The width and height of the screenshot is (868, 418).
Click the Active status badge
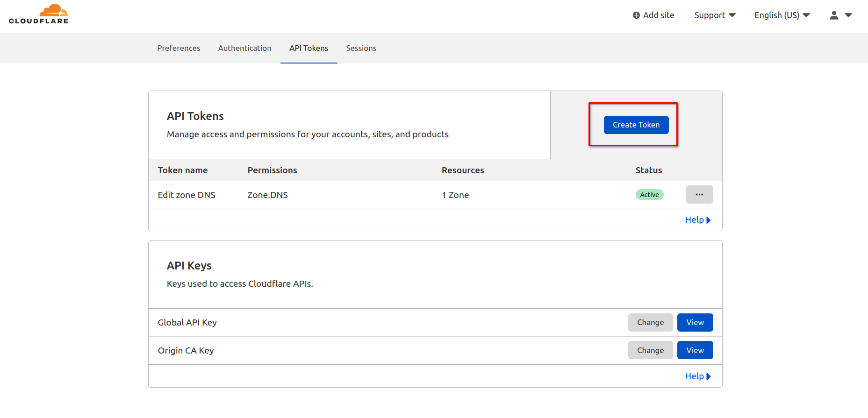tap(649, 195)
